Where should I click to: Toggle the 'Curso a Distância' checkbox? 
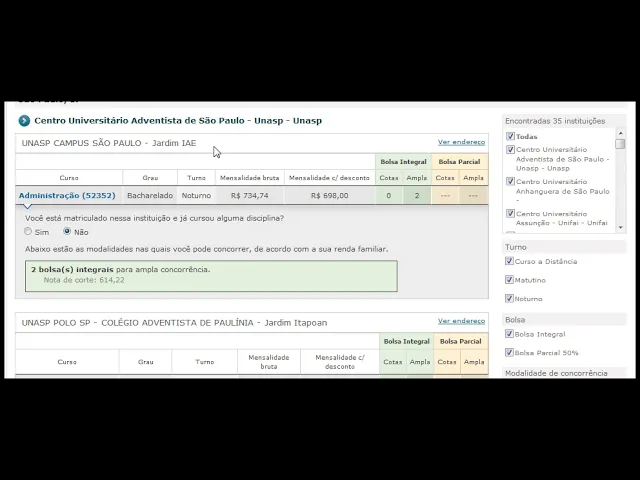point(509,261)
